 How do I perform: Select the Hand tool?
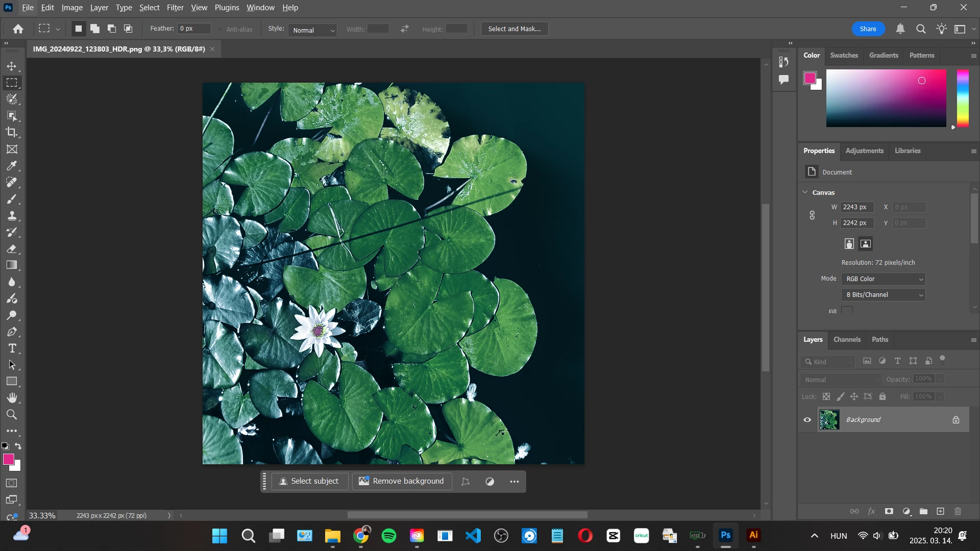coord(12,398)
